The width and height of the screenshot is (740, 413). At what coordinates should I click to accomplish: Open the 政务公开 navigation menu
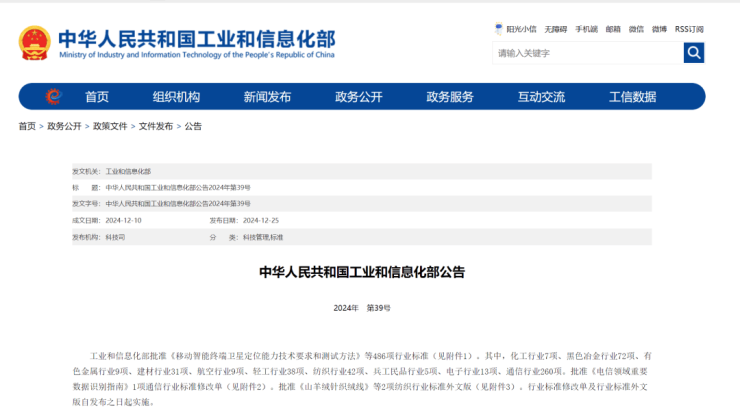(x=358, y=97)
